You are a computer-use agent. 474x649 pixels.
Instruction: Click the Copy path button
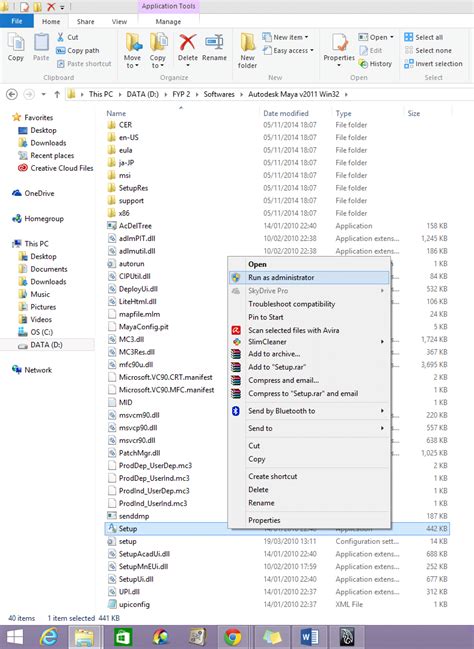78,50
